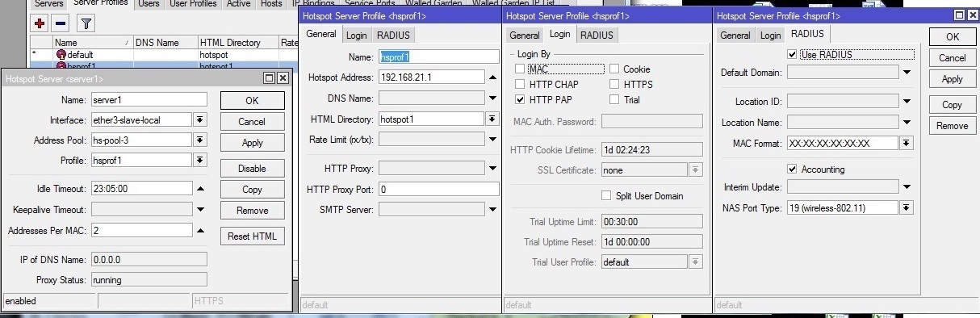Open SSL Certificate dropdown
The width and height of the screenshot is (980, 318).
tap(696, 170)
